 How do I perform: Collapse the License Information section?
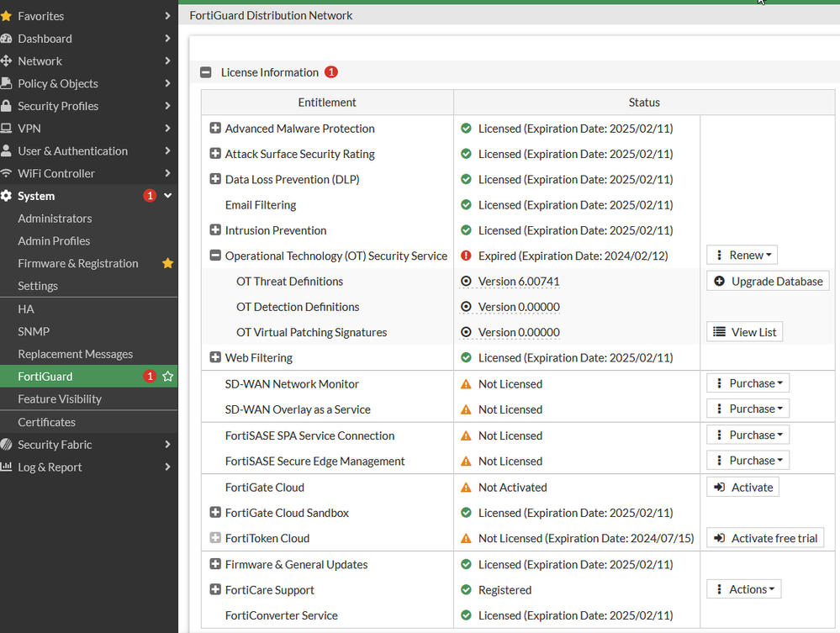click(206, 73)
